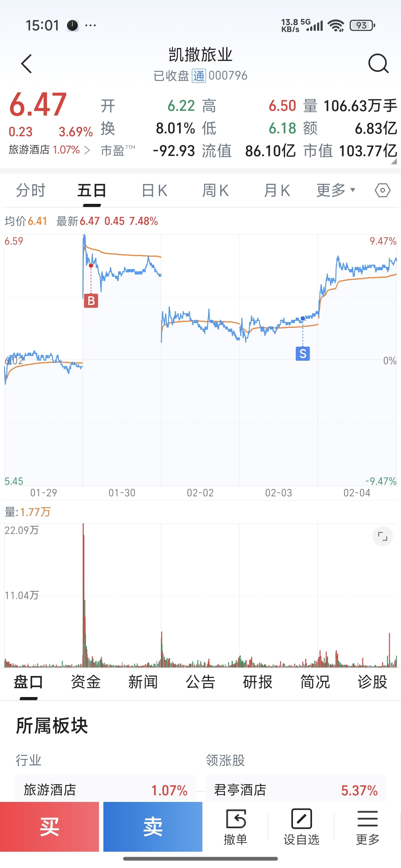Switch to the 资金 tab
This screenshot has height=868, width=401.
(86, 682)
